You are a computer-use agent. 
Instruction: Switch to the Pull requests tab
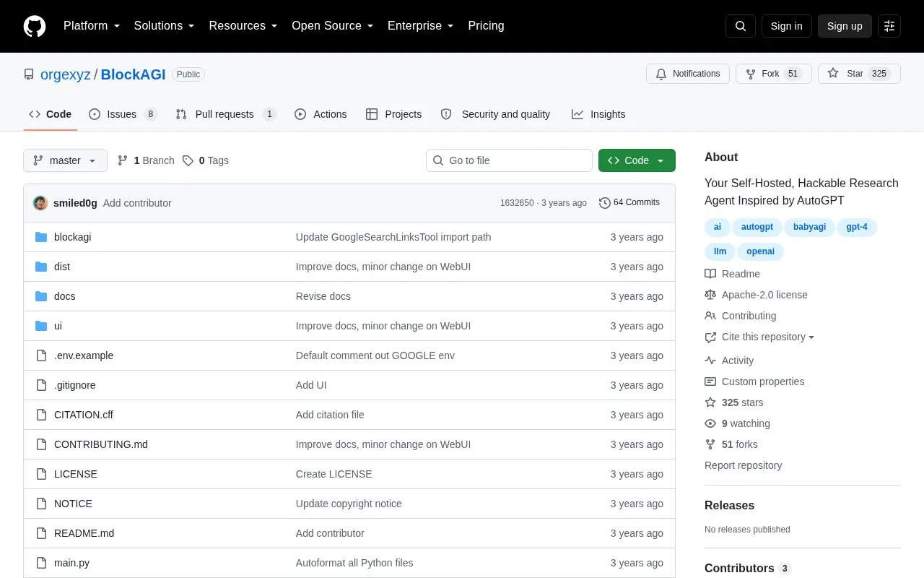(x=225, y=114)
